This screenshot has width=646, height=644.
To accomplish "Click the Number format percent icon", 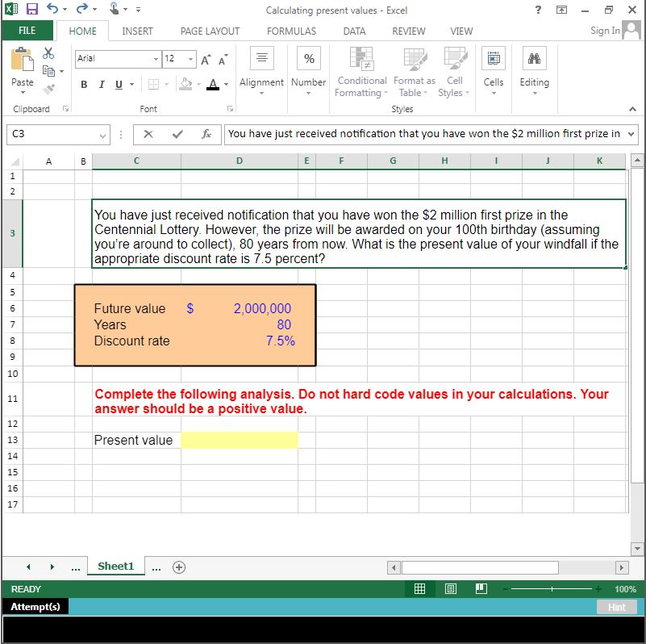I will coord(308,58).
